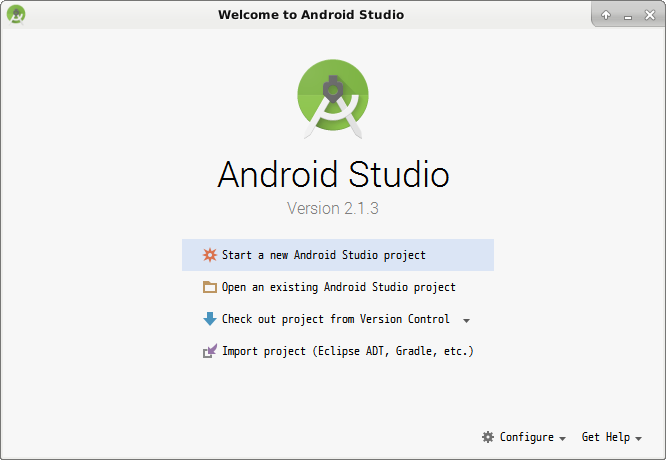Screen dimensions: 666x460
Task: Click the large Android Studio logo
Action: [x=333, y=97]
